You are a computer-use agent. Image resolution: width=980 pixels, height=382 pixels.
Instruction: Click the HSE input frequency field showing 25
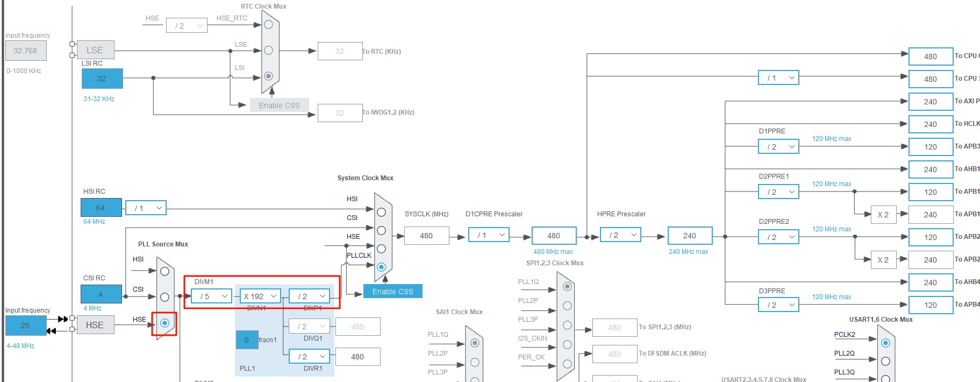pos(25,326)
